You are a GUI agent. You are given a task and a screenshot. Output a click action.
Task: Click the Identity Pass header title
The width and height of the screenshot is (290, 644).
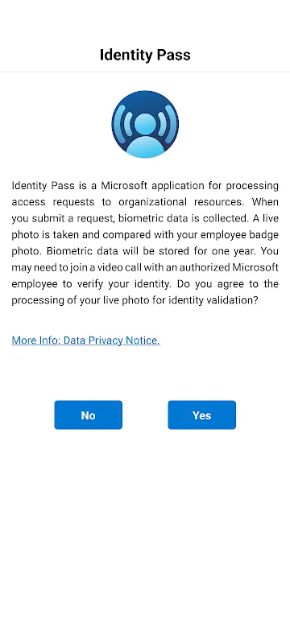[145, 55]
